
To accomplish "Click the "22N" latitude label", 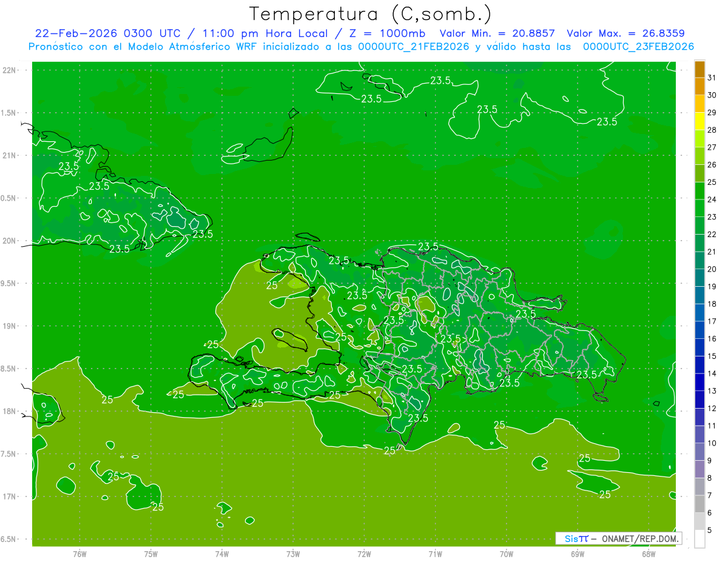I will (8, 70).
